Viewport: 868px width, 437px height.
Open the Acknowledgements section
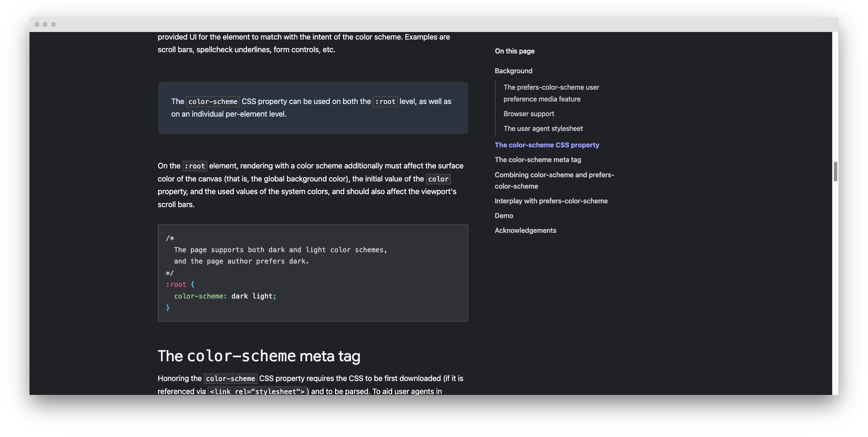(525, 230)
